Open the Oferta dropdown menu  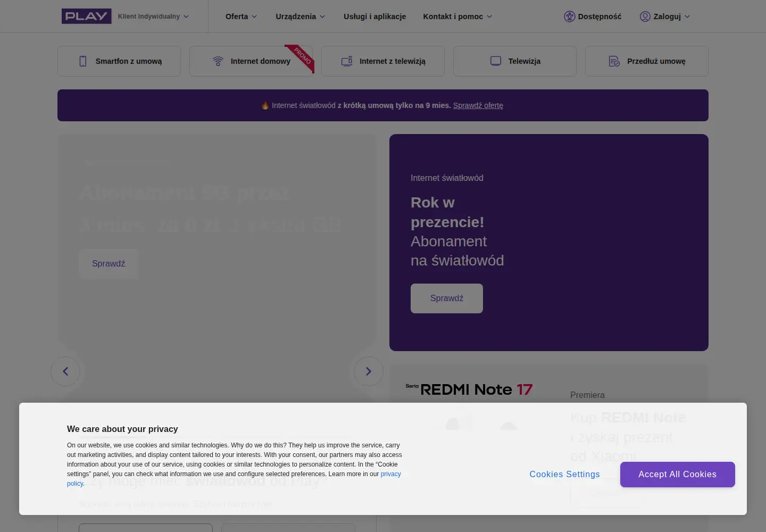point(241,16)
